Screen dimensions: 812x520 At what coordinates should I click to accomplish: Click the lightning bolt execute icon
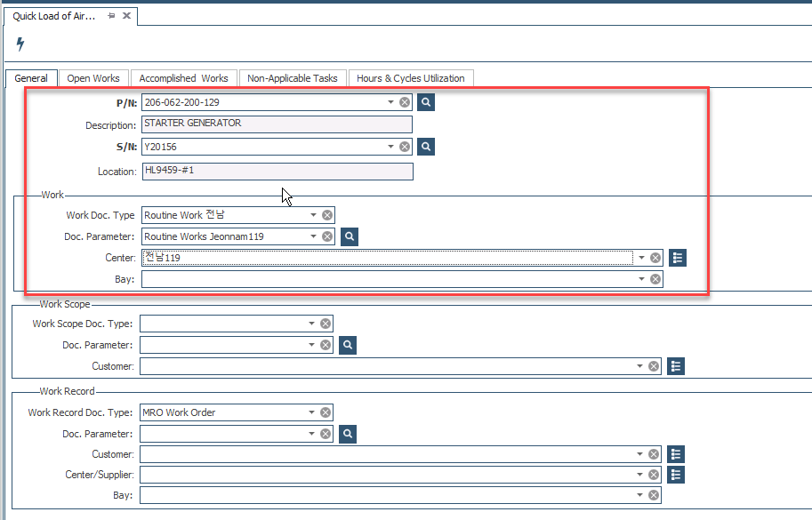click(x=20, y=44)
